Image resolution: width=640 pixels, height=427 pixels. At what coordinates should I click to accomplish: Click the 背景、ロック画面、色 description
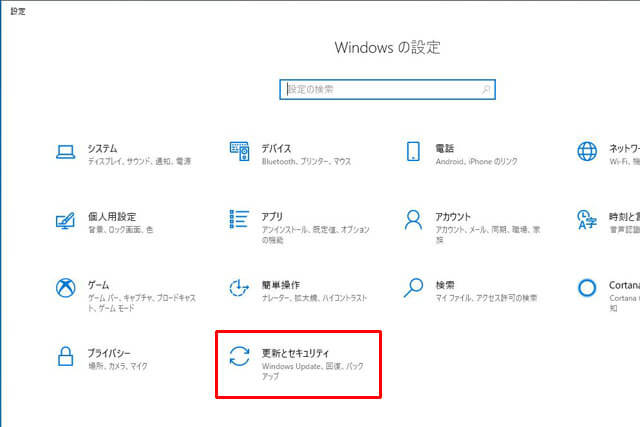tap(121, 229)
